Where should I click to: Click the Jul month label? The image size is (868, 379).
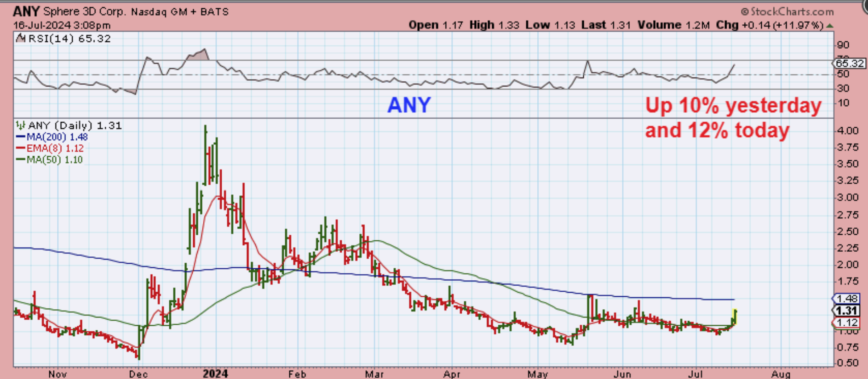696,374
